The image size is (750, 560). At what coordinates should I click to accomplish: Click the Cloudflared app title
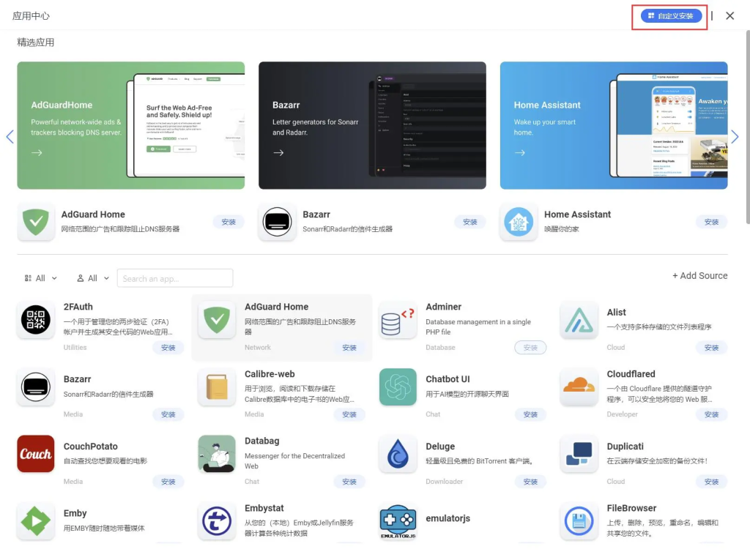pos(631,374)
